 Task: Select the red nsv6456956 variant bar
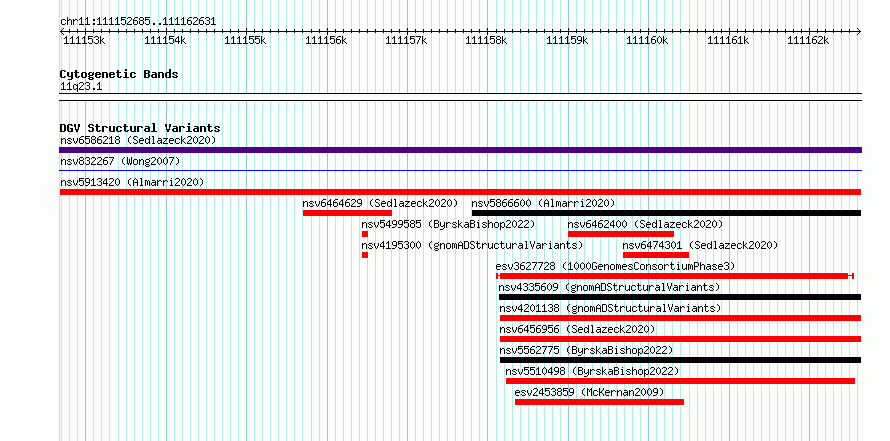click(x=681, y=339)
